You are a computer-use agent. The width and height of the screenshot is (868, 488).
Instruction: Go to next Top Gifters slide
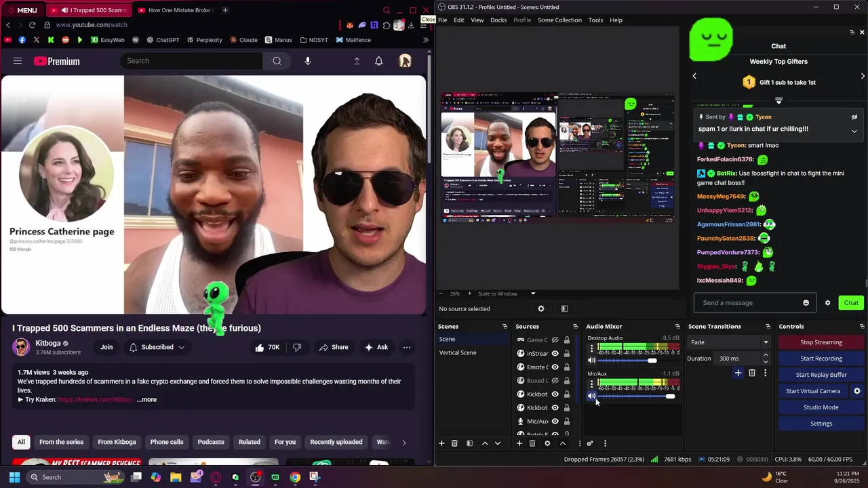[863, 76]
